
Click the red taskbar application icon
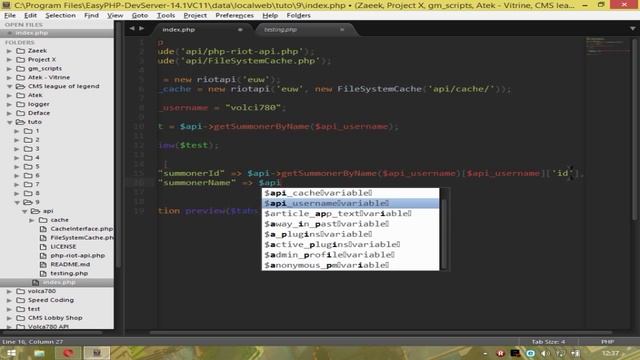(68, 353)
